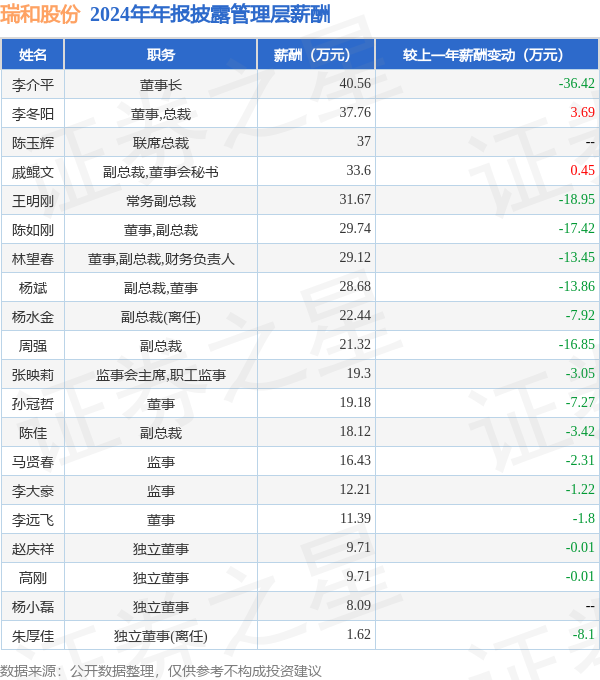Click the 姓名 column header

tap(33, 55)
